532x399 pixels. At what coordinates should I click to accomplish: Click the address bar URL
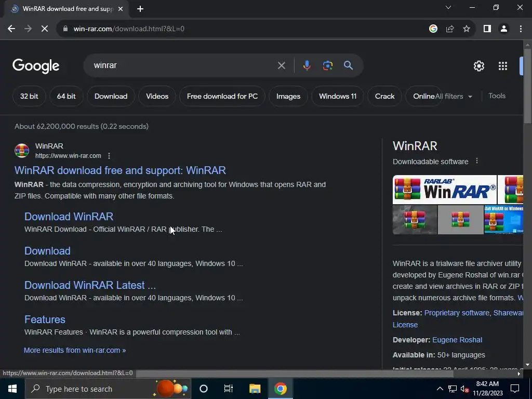(x=129, y=29)
